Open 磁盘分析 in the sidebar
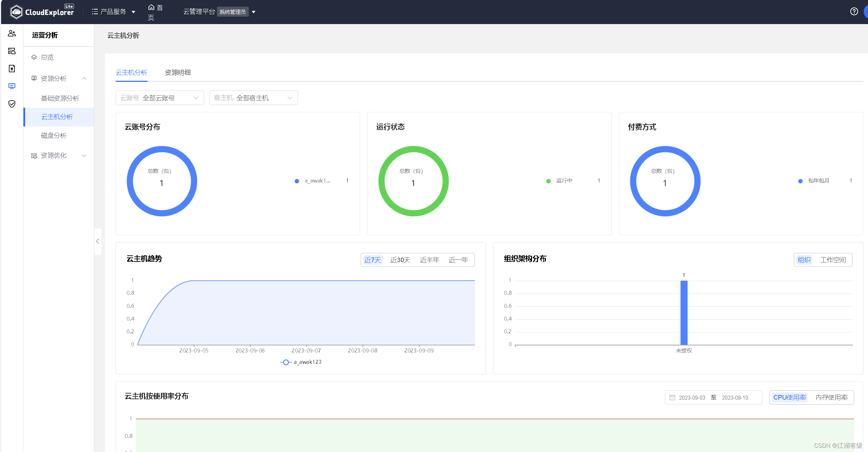The width and height of the screenshot is (868, 452). (x=54, y=136)
